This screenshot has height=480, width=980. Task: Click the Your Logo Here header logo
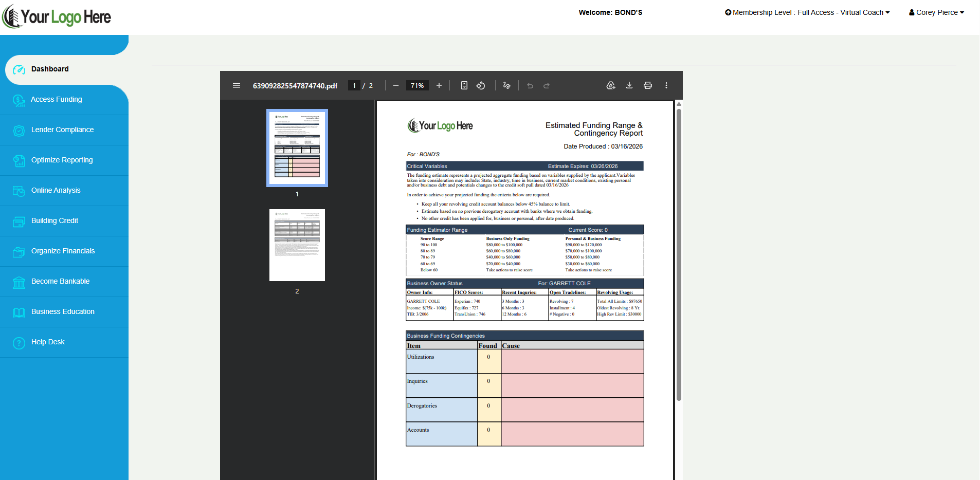(x=57, y=16)
